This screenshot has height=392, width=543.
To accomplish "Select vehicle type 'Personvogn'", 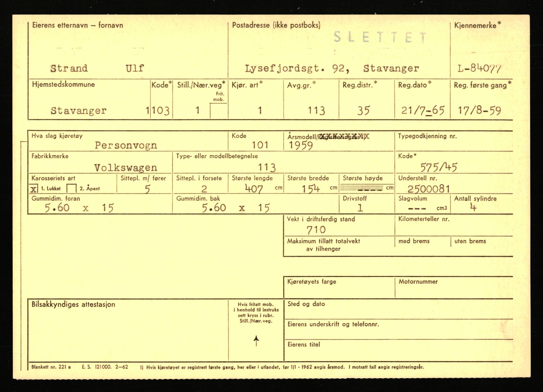I will [126, 145].
